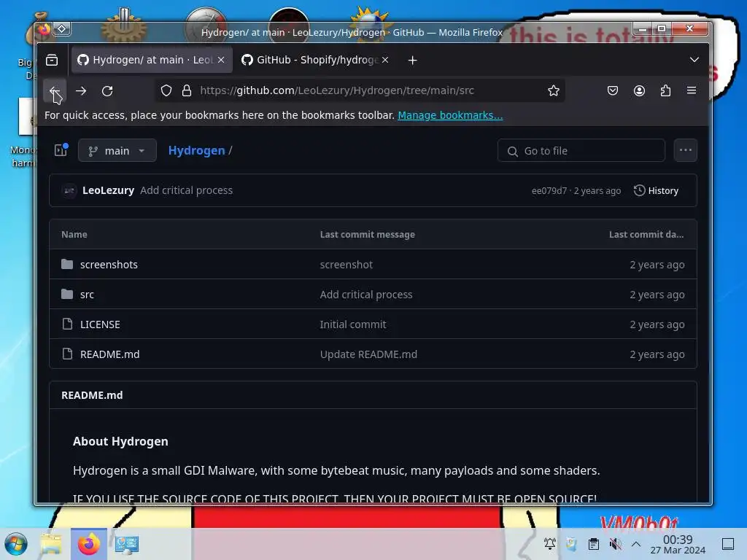The width and height of the screenshot is (747, 560).
Task: Open the more options ellipsis button
Action: click(x=686, y=150)
